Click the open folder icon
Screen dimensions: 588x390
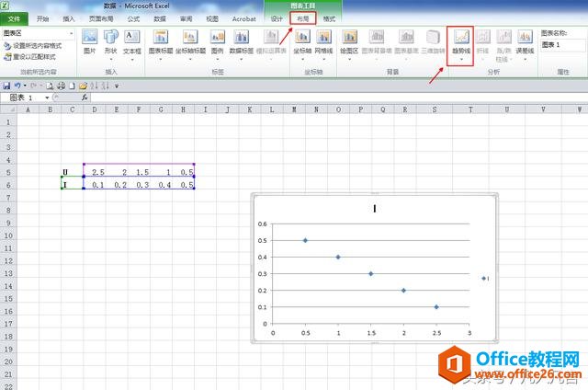click(x=83, y=86)
